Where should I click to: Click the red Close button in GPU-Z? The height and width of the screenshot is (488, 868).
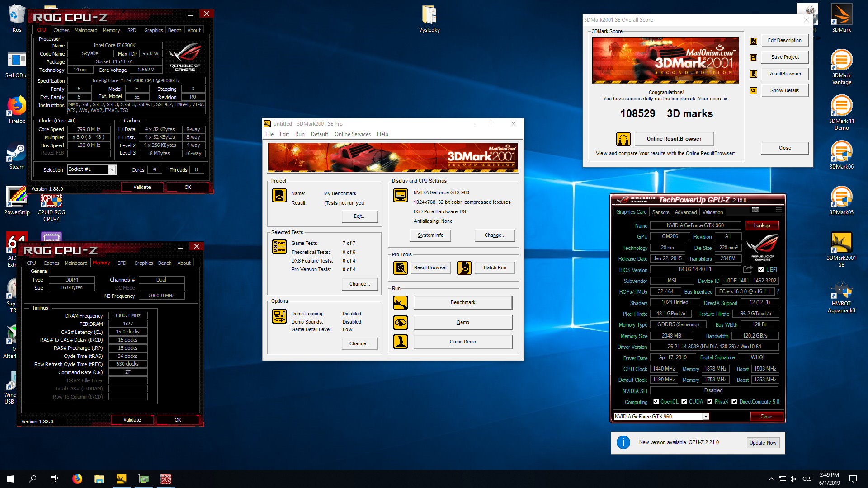pyautogui.click(x=766, y=417)
